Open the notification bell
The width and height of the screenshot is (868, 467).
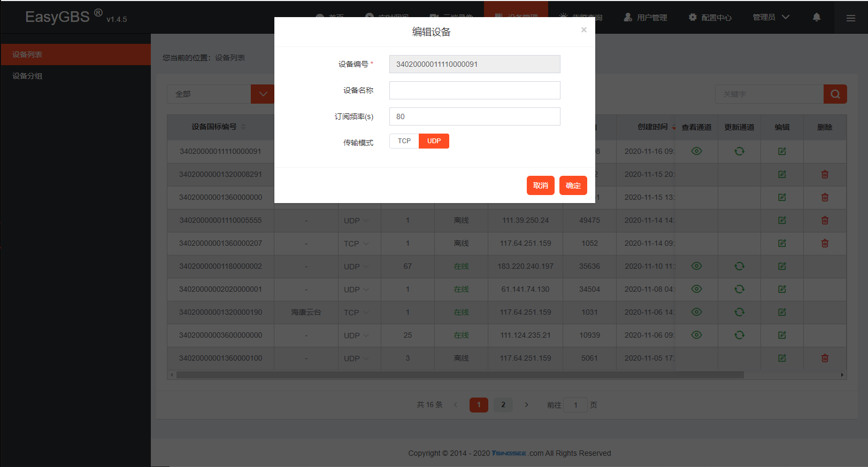[x=817, y=17]
